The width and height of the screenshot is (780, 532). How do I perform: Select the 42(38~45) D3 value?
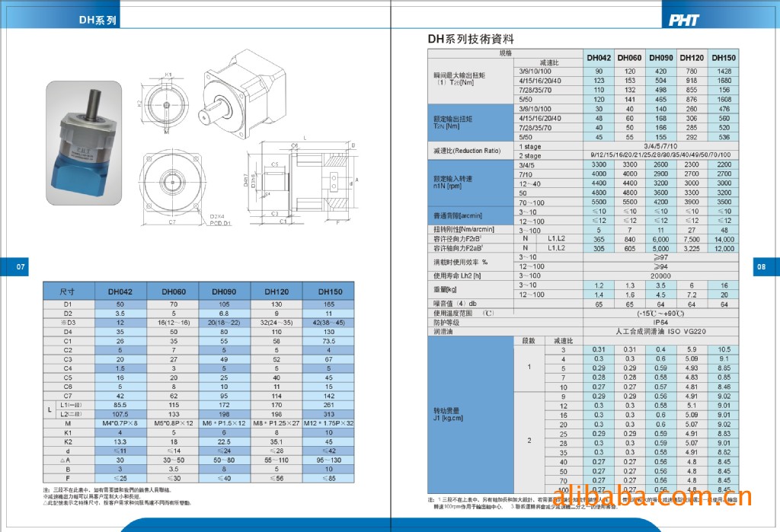click(328, 323)
